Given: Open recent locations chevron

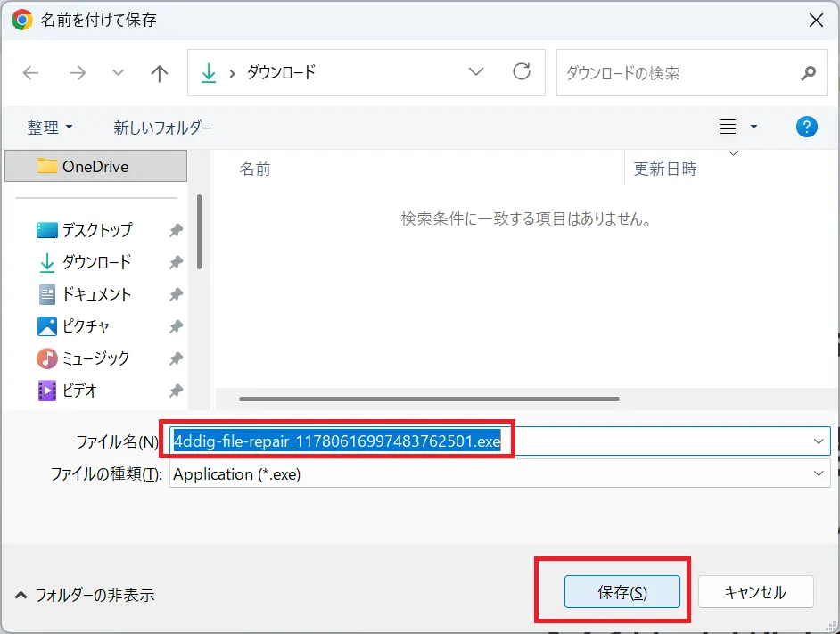Looking at the screenshot, I should [118, 73].
